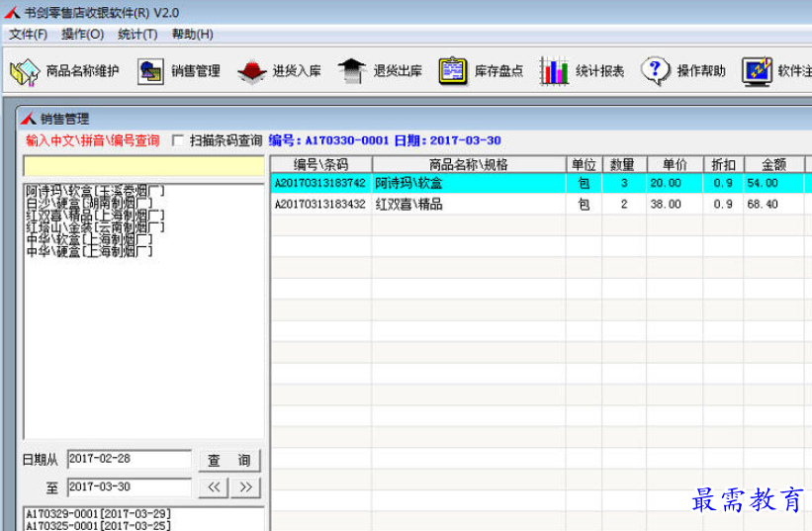
Task: Click 红双喜\精品 cell in sales table
Action: click(469, 205)
